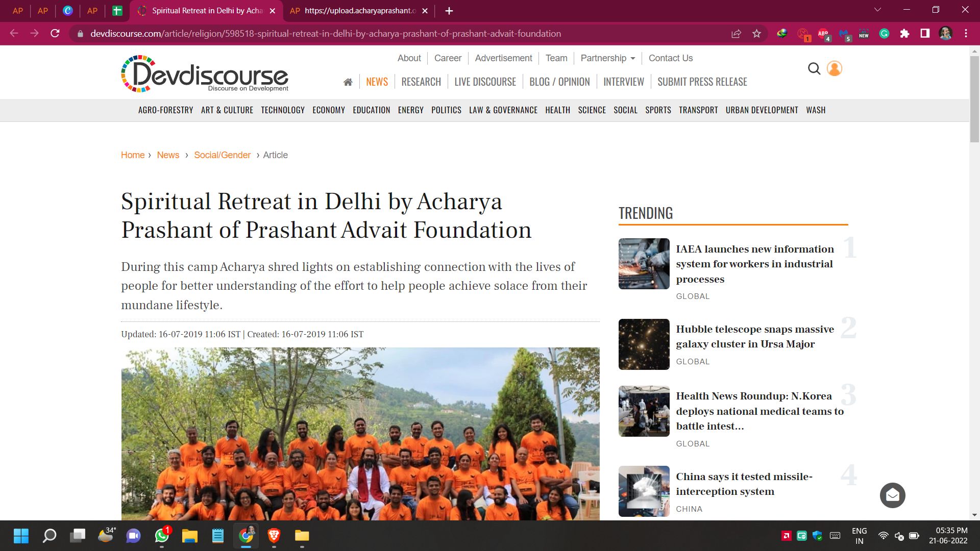
Task: Open the floating mail subscribe icon
Action: click(893, 495)
